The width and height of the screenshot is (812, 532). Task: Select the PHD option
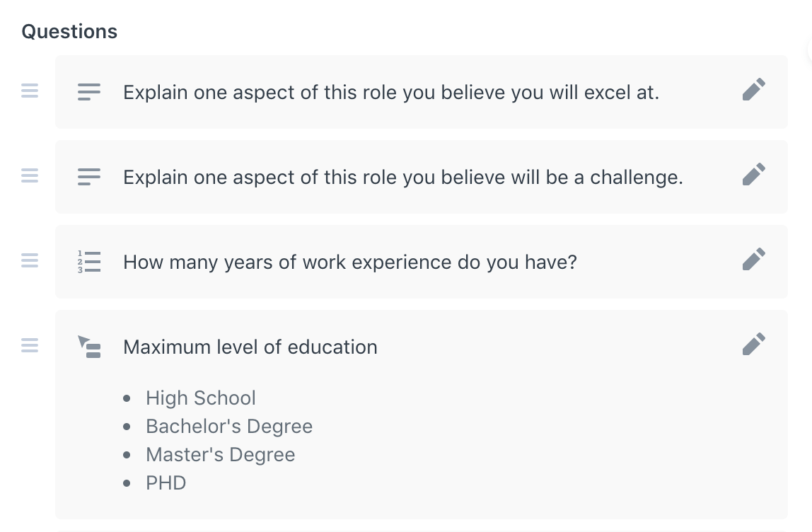click(166, 482)
